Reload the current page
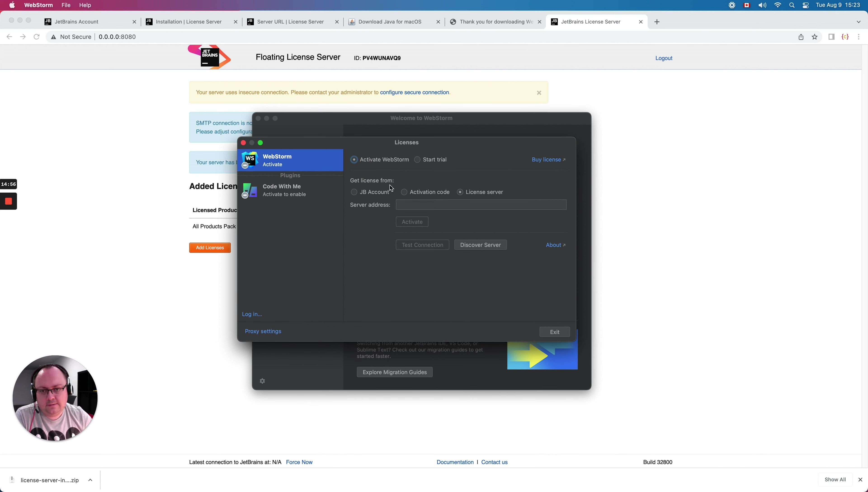 click(x=36, y=37)
